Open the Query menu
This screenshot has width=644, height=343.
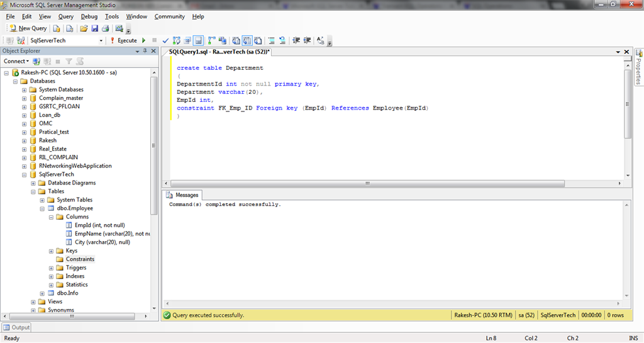pos(65,16)
